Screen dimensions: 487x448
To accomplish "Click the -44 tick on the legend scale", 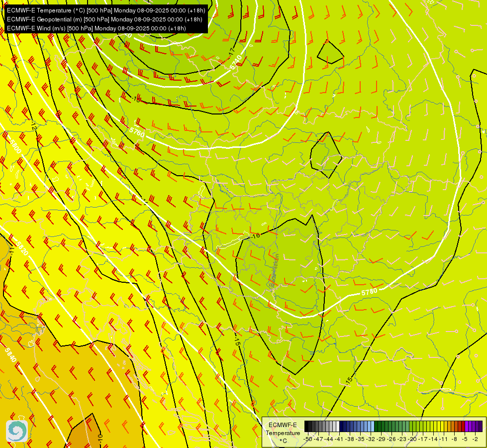I will (x=329, y=439).
